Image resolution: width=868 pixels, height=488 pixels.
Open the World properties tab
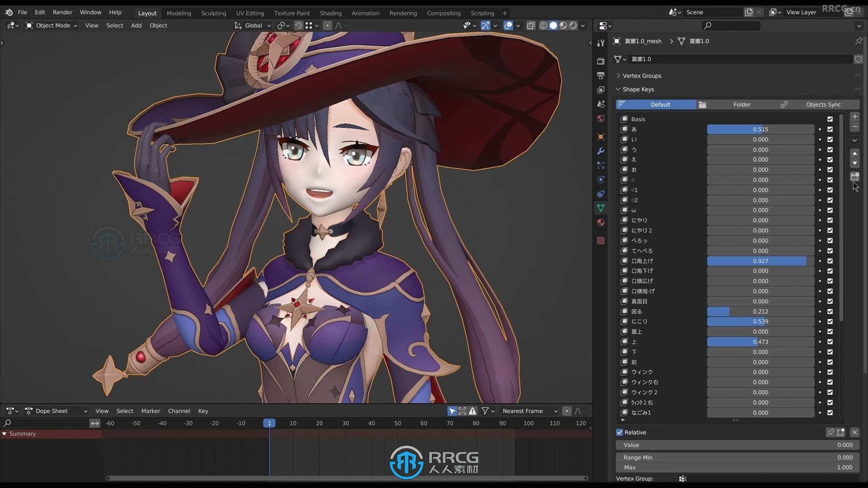[600, 118]
